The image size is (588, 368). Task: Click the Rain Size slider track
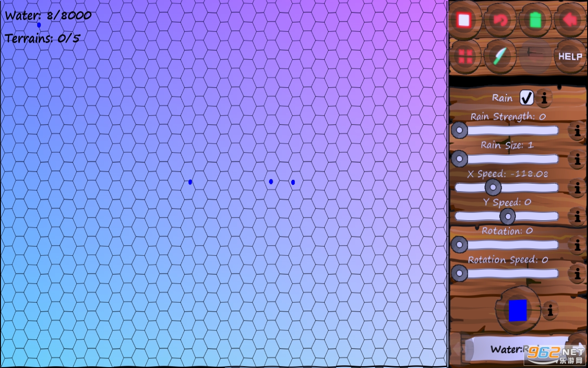[x=506, y=159]
